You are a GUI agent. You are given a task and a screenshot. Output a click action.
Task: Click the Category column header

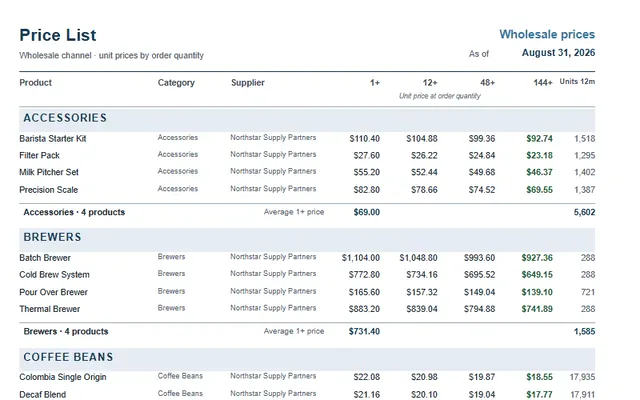(176, 83)
